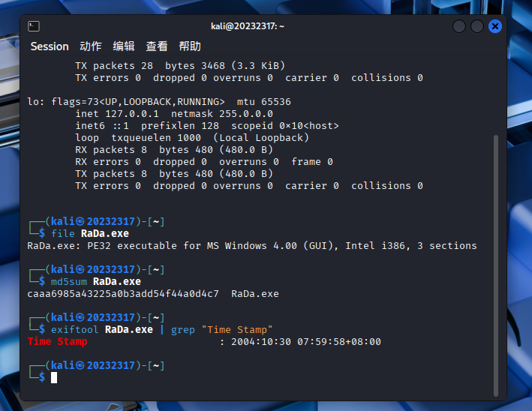532x411 pixels.
Task: Click the inet6 ::1 prefixlen line
Action: click(207, 126)
